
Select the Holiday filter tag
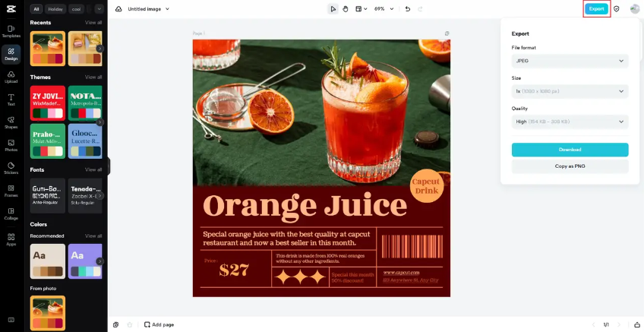tap(55, 9)
